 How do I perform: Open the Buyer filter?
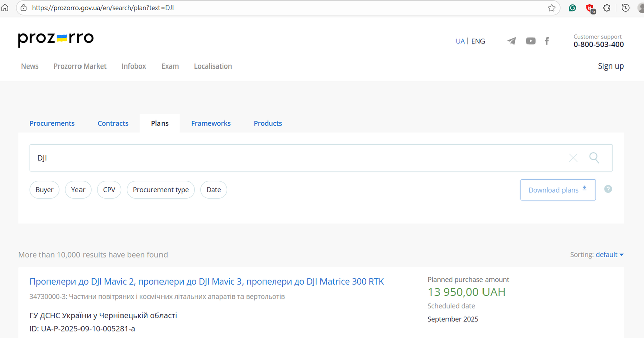(x=44, y=190)
